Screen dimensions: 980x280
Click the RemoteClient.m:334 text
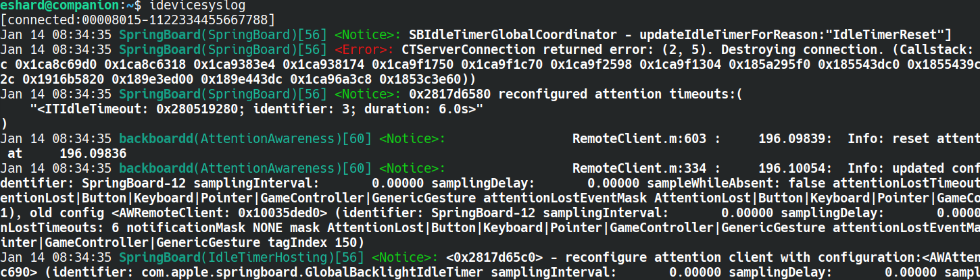point(639,167)
